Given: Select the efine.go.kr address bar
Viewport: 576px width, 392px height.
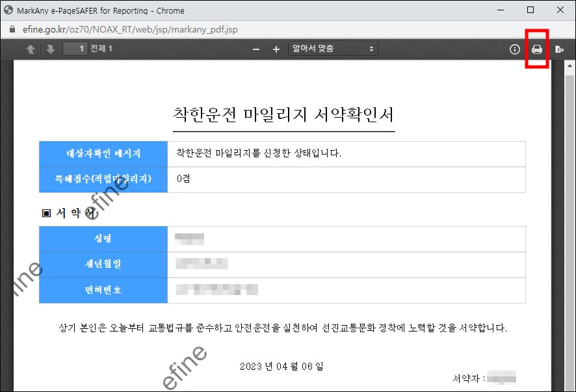Looking at the screenshot, I should pyautogui.click(x=130, y=29).
